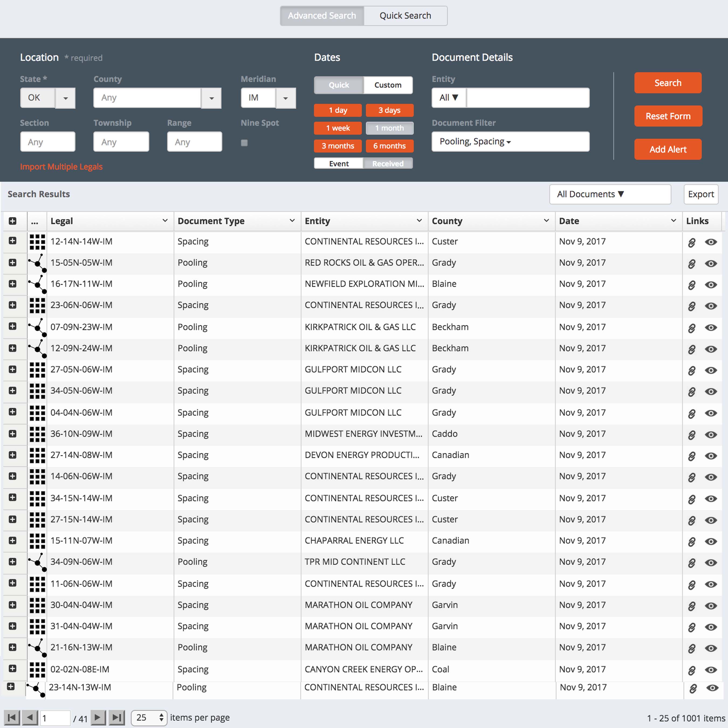Click grid icon beside 23-06N-06W-IM
Screen dimensions: 728x728
(x=37, y=305)
